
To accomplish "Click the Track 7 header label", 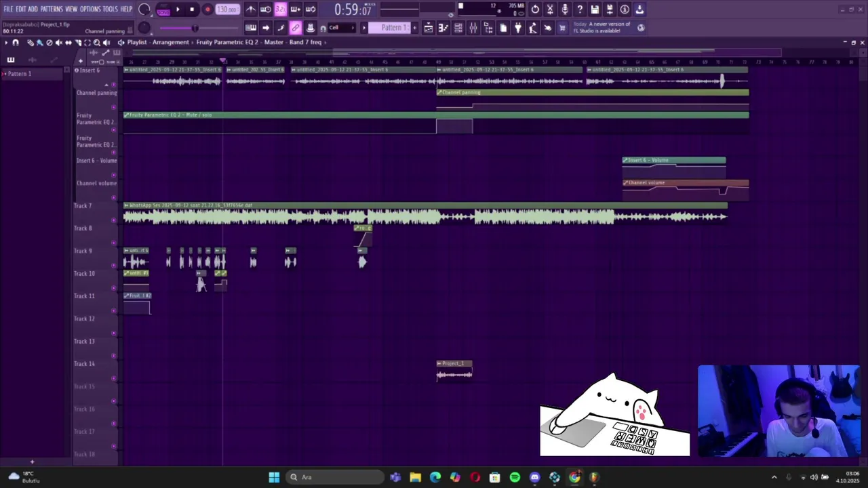I will tap(83, 206).
